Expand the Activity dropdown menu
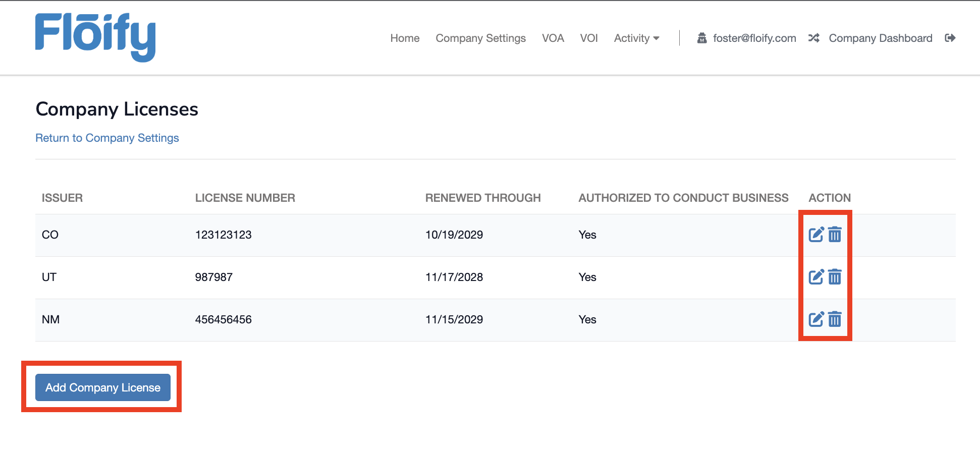The height and width of the screenshot is (451, 980). point(636,38)
